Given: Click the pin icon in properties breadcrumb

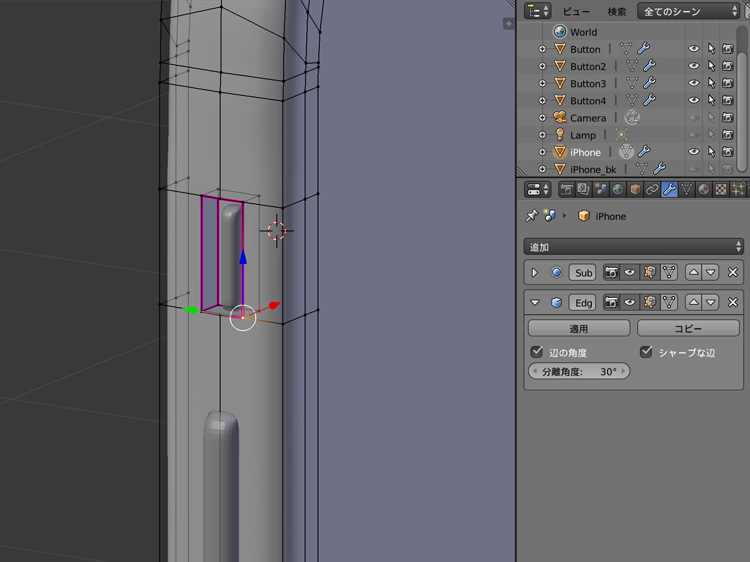Looking at the screenshot, I should [532, 216].
